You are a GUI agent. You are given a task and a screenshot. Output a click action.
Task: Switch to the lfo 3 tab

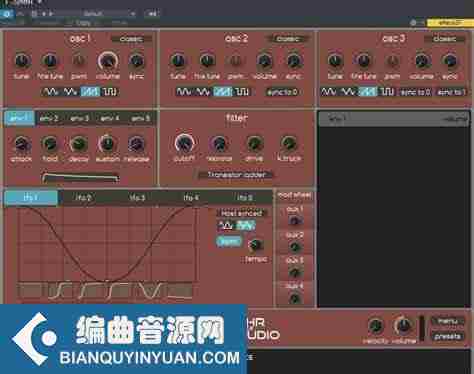pyautogui.click(x=137, y=198)
